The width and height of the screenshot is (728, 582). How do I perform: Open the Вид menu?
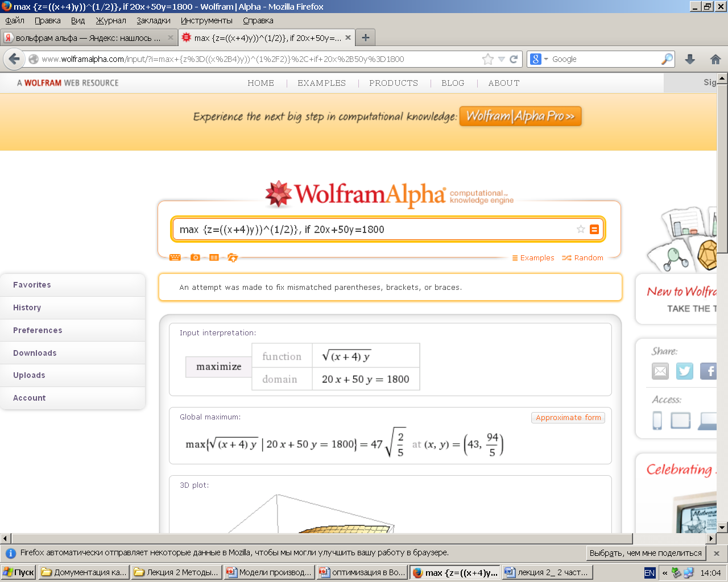78,20
